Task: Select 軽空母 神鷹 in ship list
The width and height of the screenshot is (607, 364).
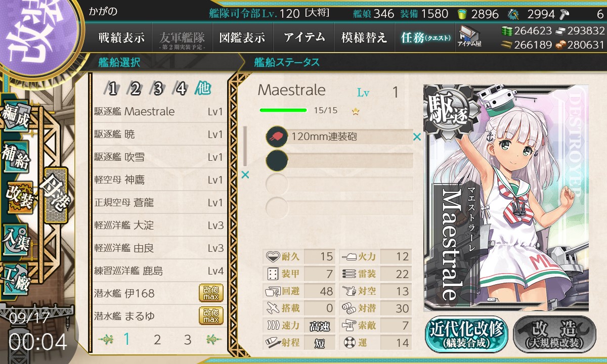Action: [158, 180]
